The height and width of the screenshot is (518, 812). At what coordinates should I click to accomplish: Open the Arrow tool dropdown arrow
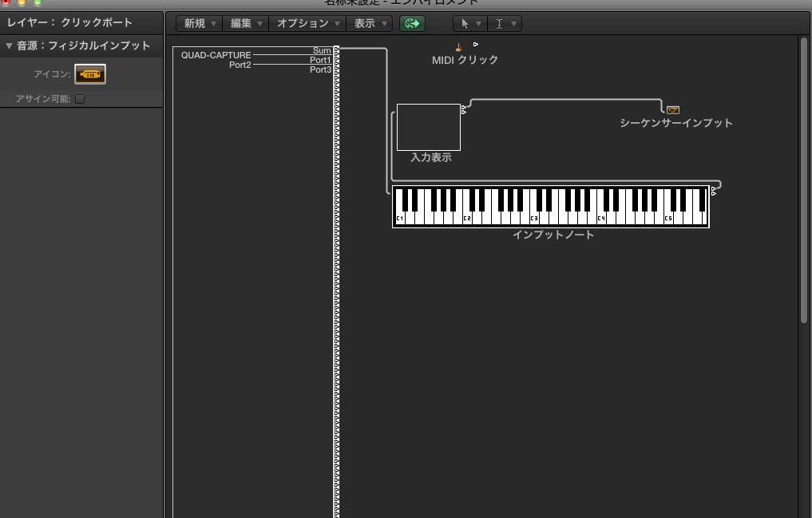click(x=480, y=23)
